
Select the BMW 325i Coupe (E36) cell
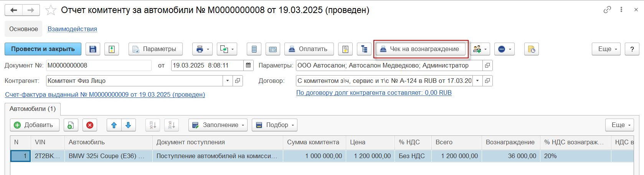(x=109, y=156)
